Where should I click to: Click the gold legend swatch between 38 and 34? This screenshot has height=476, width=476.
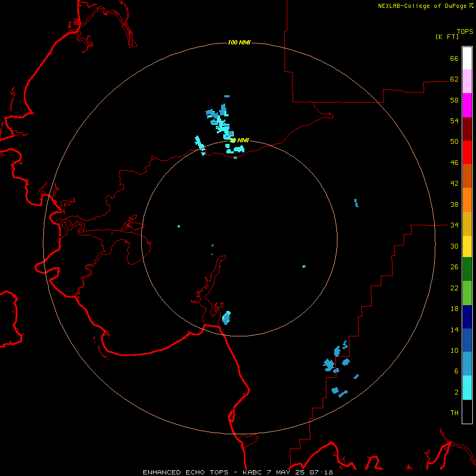(467, 224)
